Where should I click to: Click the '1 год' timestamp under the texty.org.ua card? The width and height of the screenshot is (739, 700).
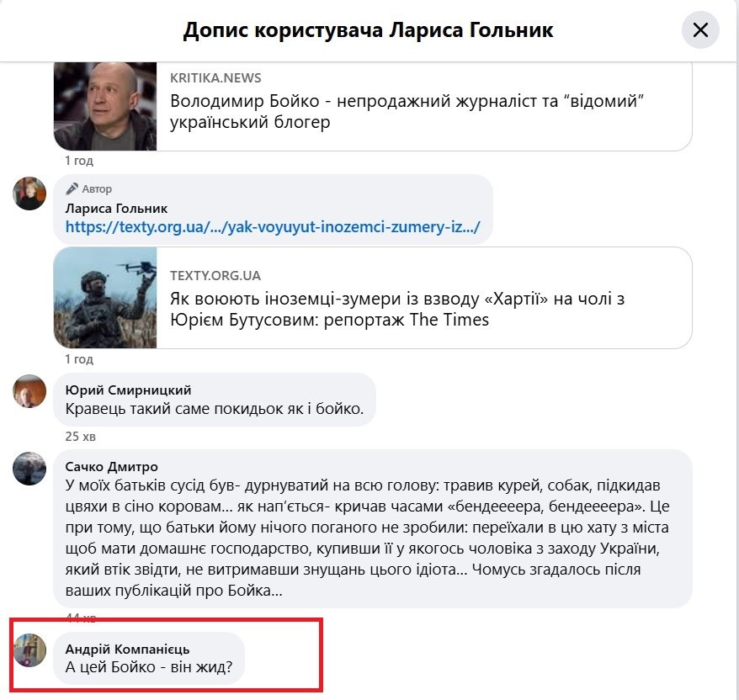[79, 359]
